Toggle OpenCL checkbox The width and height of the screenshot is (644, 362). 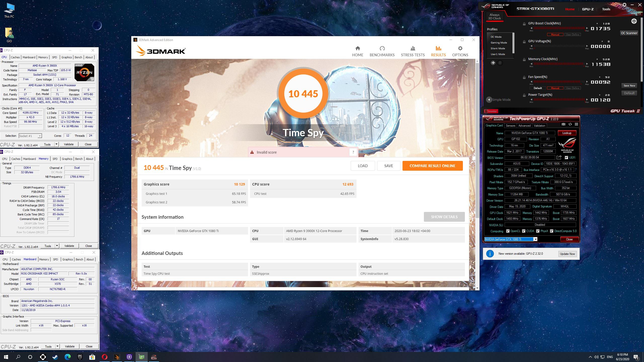[x=508, y=231]
